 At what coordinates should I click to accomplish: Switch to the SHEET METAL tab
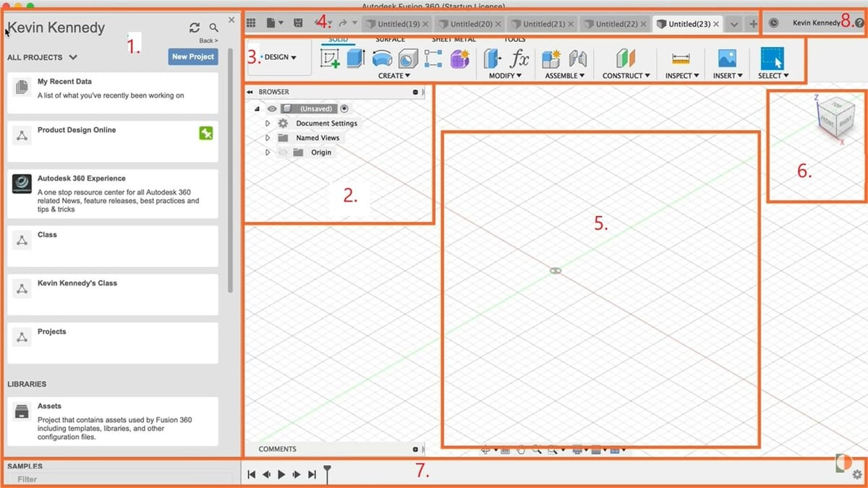tap(454, 39)
